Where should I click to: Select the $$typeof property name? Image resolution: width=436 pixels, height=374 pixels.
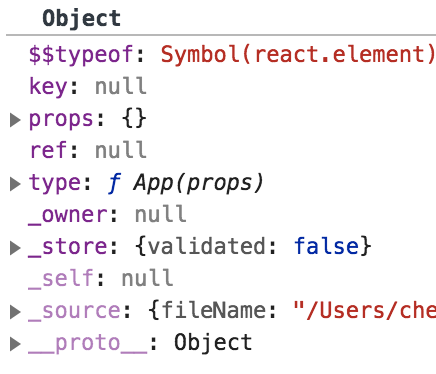click(81, 55)
